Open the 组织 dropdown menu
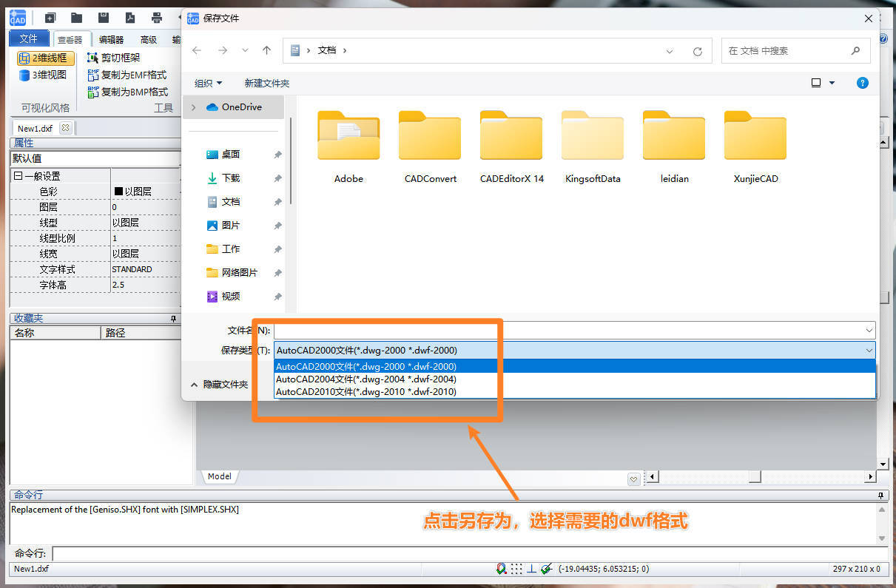Viewport: 896px width, 588px height. click(208, 83)
